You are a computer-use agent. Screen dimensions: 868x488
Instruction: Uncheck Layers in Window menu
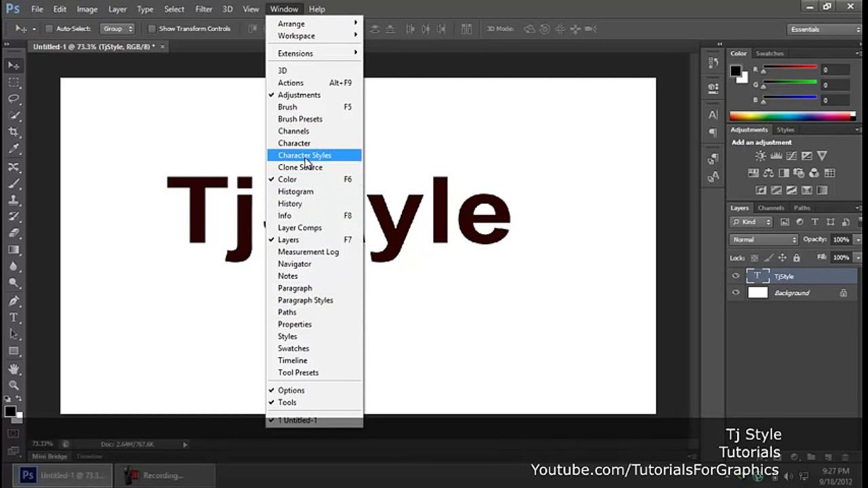tap(314, 240)
